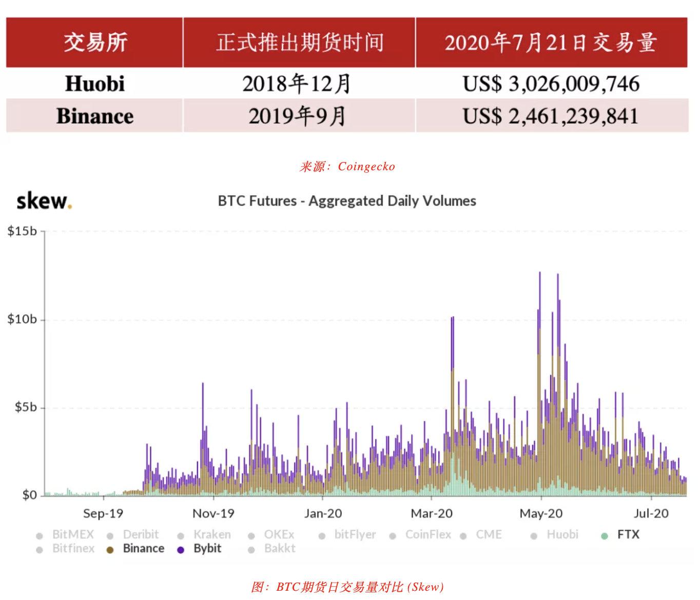Click the Nov-19 x-axis label
The width and height of the screenshot is (700, 600).
[213, 513]
